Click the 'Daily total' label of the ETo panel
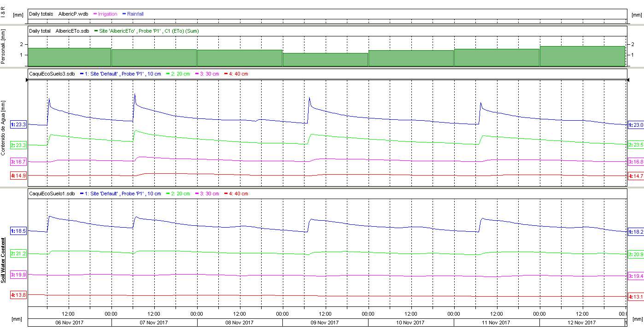The width and height of the screenshot is (644, 329). click(x=40, y=31)
